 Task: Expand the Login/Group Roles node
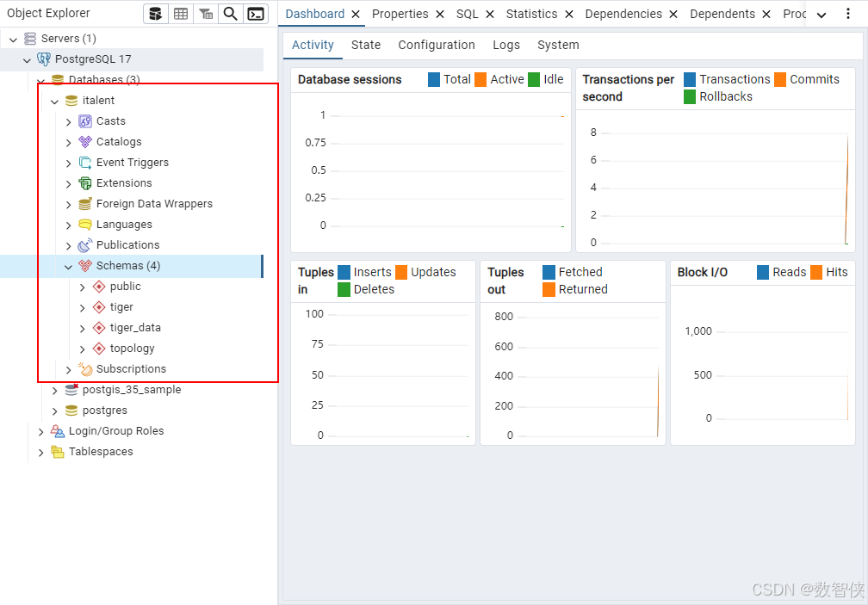click(x=41, y=431)
